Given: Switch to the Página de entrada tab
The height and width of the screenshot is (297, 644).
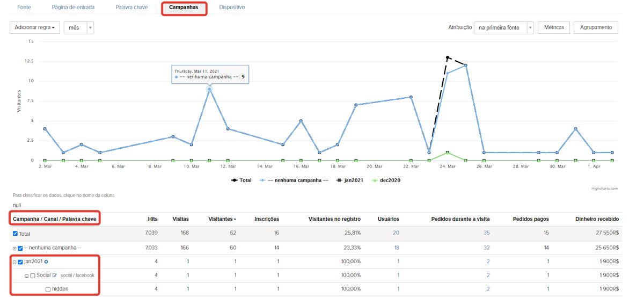Looking at the screenshot, I should 73,8.
